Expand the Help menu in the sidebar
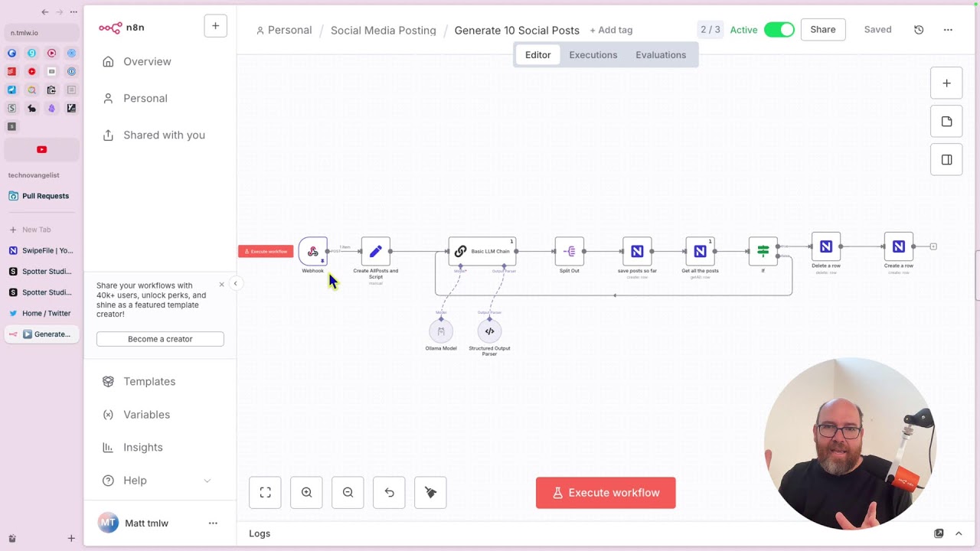980x551 pixels. 207,481
